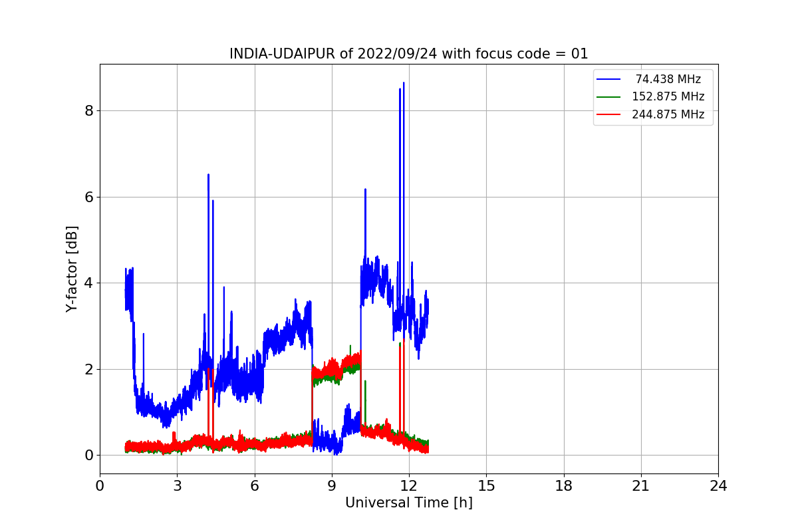Click y-axis tick label 6

(x=88, y=197)
